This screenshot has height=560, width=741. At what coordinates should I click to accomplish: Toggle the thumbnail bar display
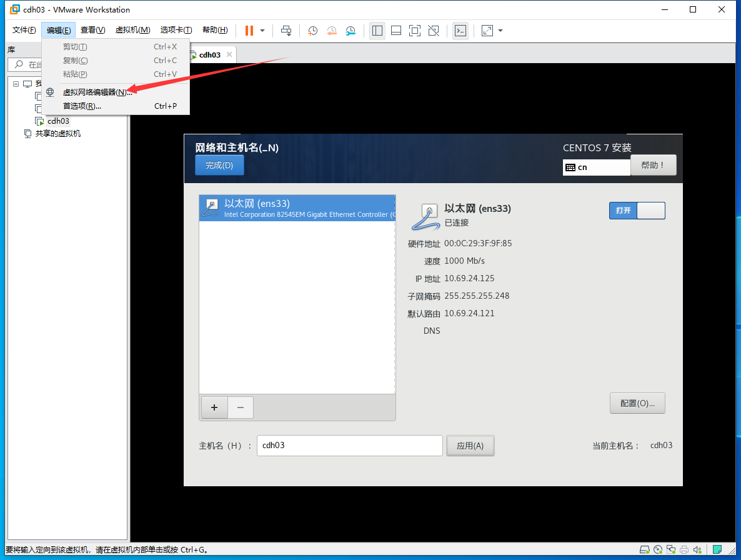(396, 30)
